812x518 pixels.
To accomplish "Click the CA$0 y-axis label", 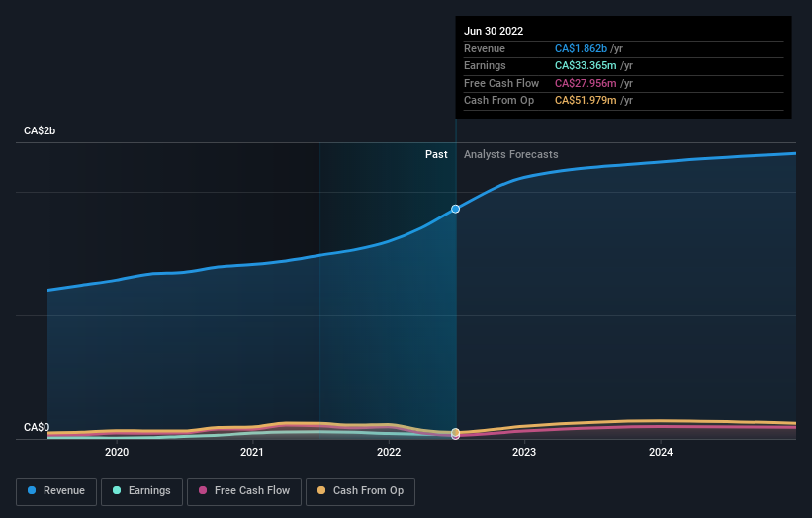I will point(37,427).
